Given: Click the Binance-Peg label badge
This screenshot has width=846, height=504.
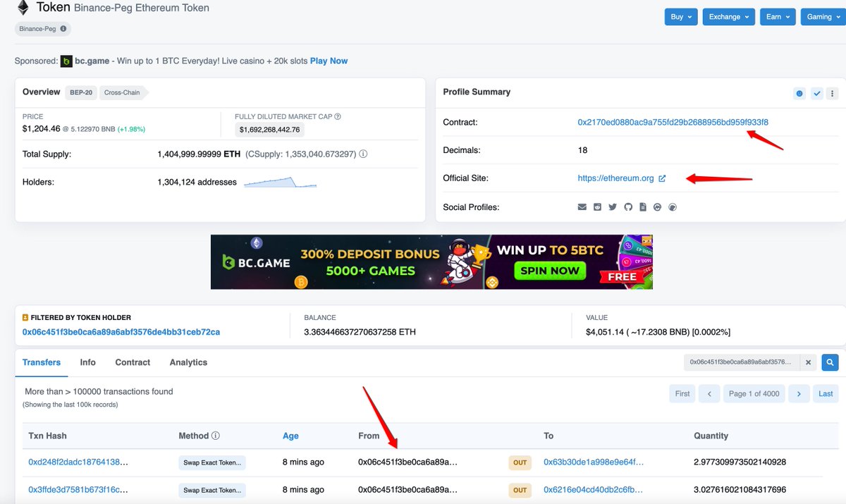Looking at the screenshot, I should point(43,29).
